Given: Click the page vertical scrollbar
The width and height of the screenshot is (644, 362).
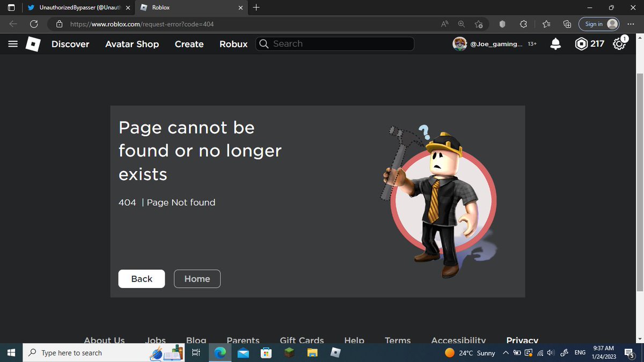Looking at the screenshot, I should (639, 182).
